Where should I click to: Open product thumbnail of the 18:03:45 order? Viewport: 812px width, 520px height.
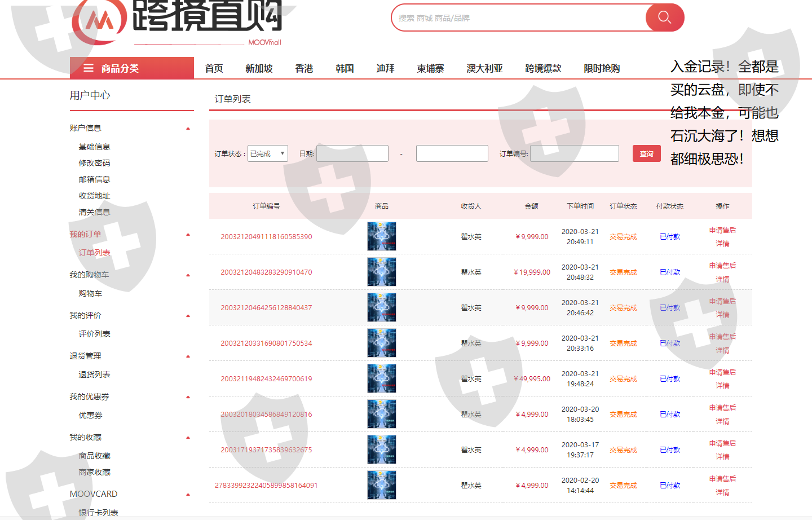tap(382, 414)
